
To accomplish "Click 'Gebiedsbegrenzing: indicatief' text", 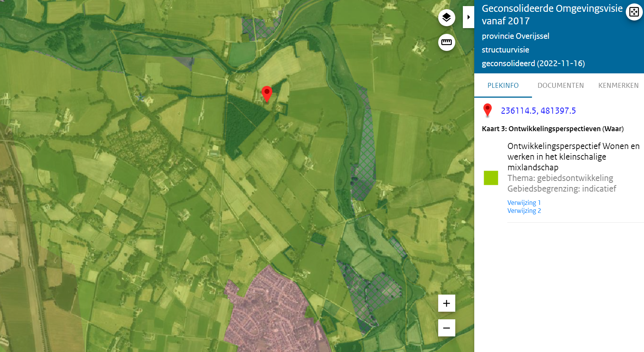I will (x=562, y=189).
